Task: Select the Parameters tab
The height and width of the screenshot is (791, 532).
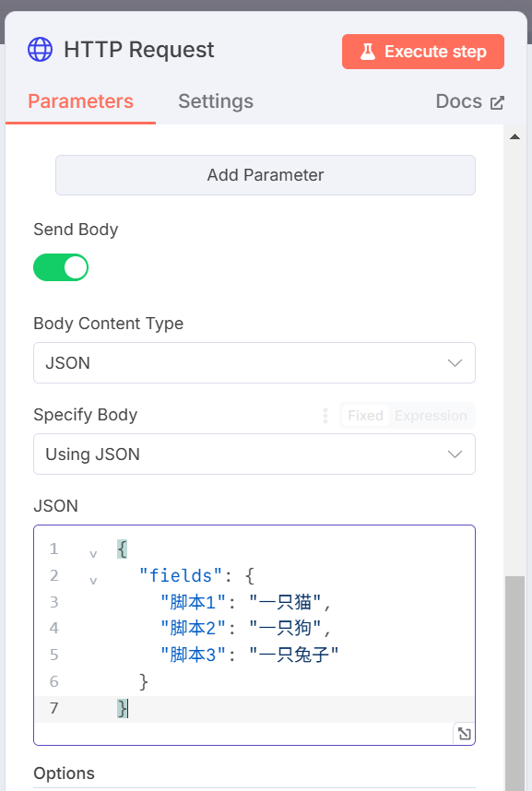Action: 81,101
